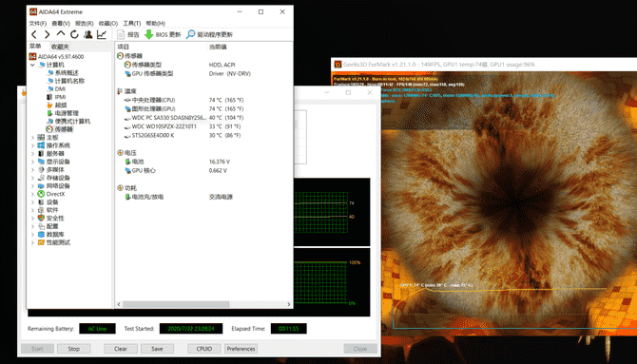Expand the DirectX tree node

click(33, 194)
